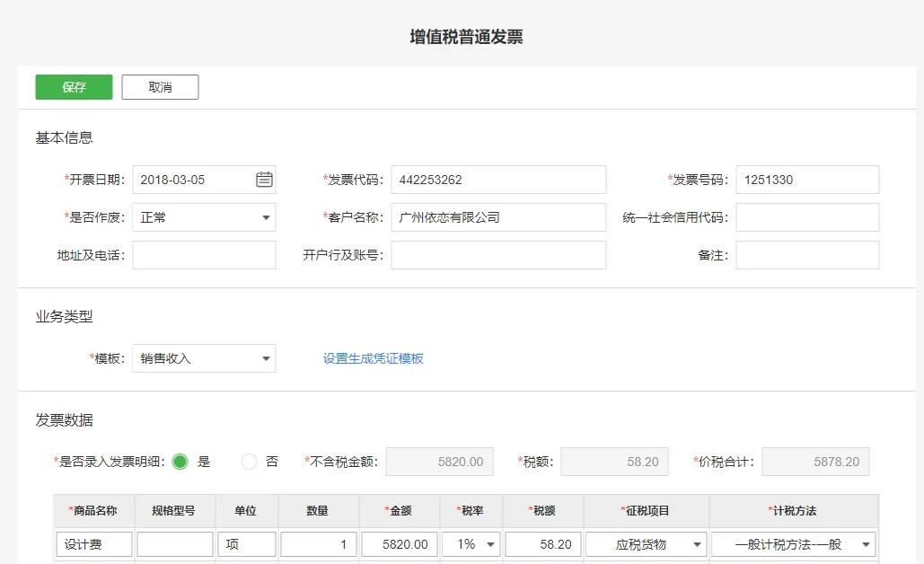
Task: Click the 数量 quantity cell showing 1
Action: 318,543
